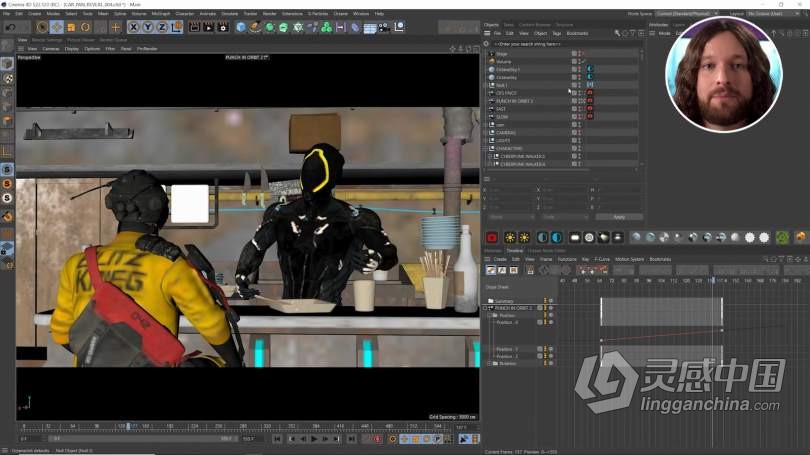Click the red Record Active Objects button
Viewport: 810px width, 455px height.
(x=378, y=439)
